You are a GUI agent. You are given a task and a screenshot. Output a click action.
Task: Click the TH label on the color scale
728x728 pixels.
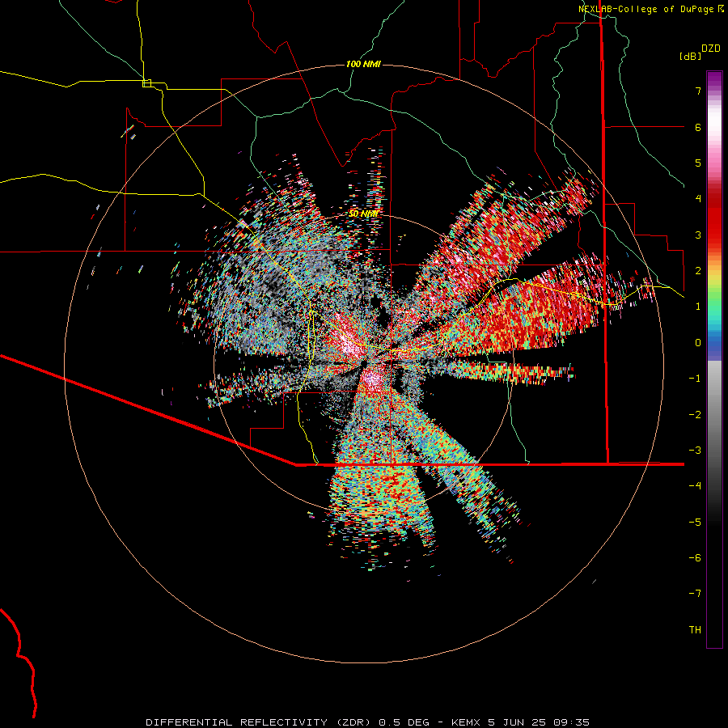click(x=695, y=630)
